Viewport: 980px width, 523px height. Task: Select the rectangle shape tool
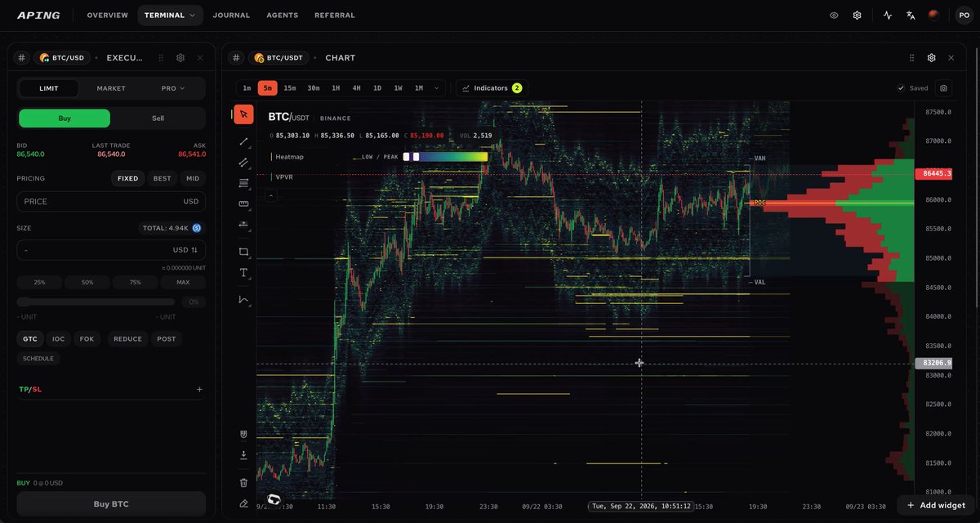click(243, 252)
